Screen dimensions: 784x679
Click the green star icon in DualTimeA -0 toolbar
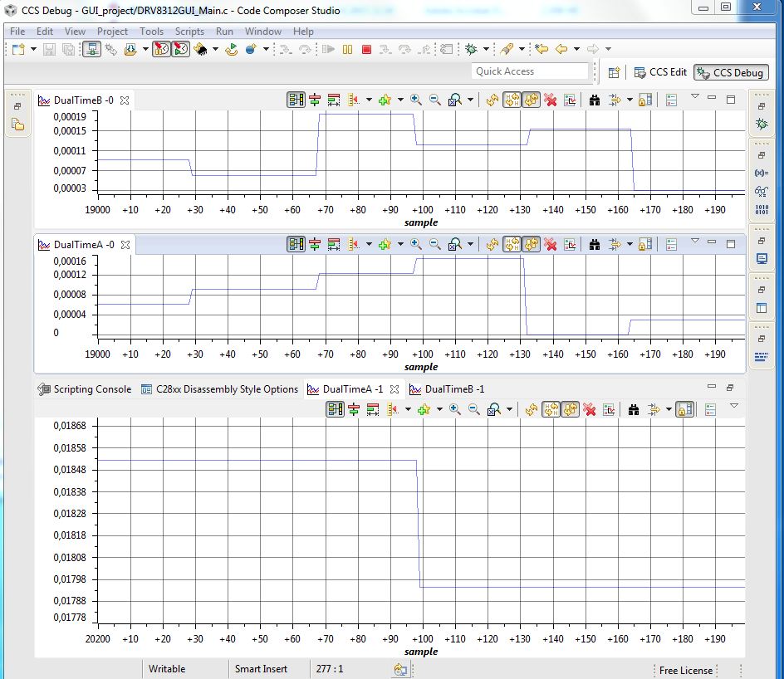385,244
